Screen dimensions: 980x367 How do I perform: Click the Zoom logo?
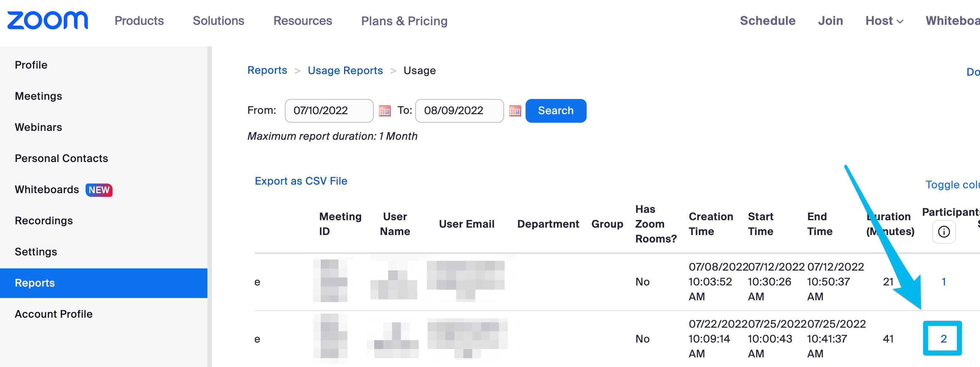coord(47,20)
